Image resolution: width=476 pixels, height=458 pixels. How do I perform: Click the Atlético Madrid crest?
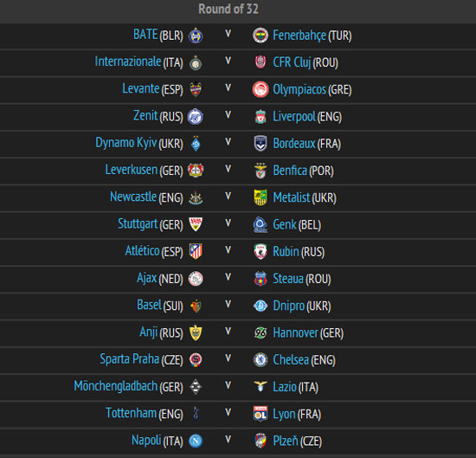coord(196,251)
